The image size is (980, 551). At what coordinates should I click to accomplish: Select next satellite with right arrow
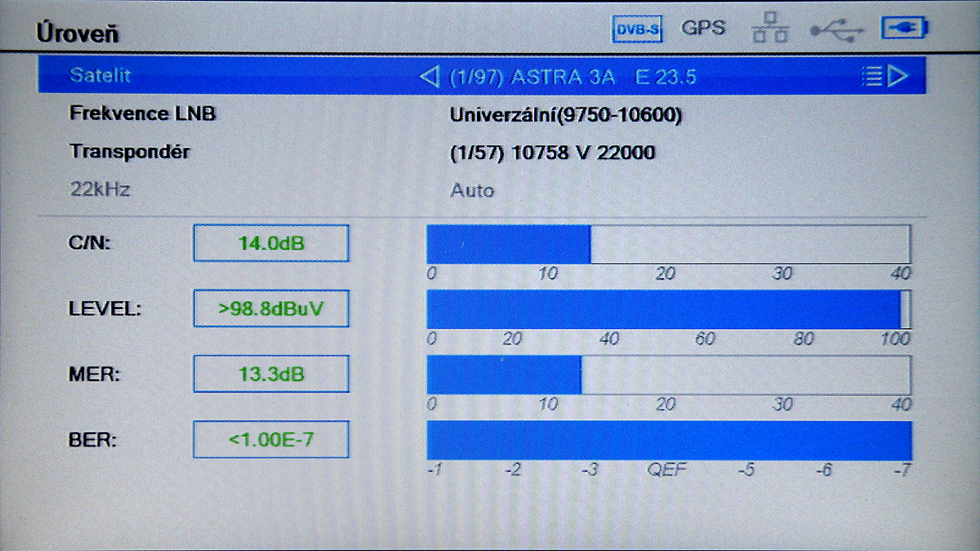click(898, 77)
